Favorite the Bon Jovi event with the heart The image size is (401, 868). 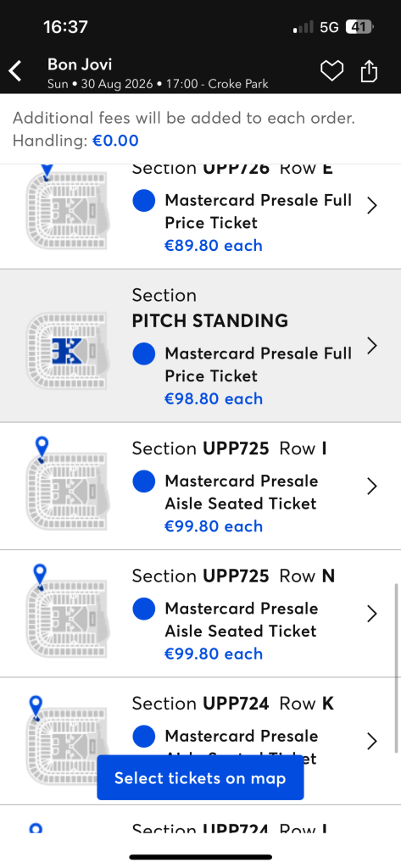(331, 71)
